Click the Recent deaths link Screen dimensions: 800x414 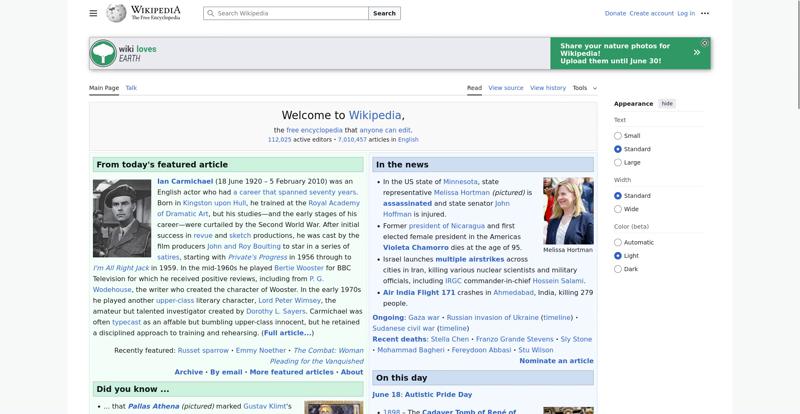399,339
